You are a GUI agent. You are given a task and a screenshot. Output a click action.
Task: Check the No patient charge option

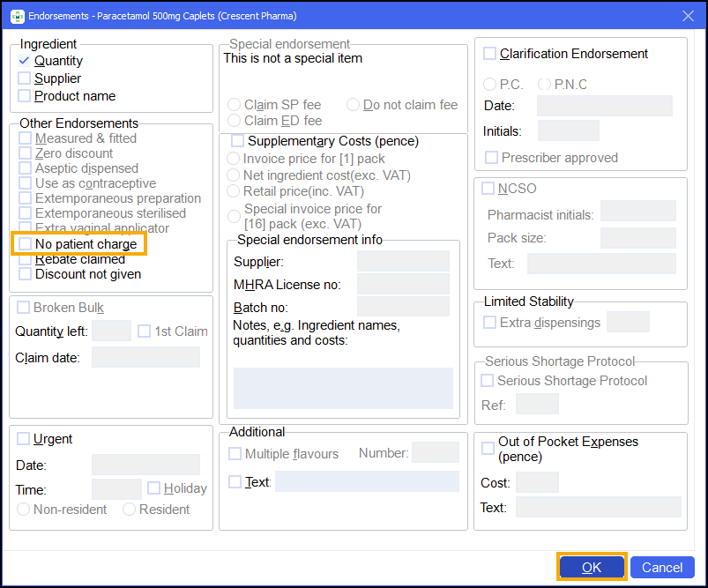(x=26, y=244)
